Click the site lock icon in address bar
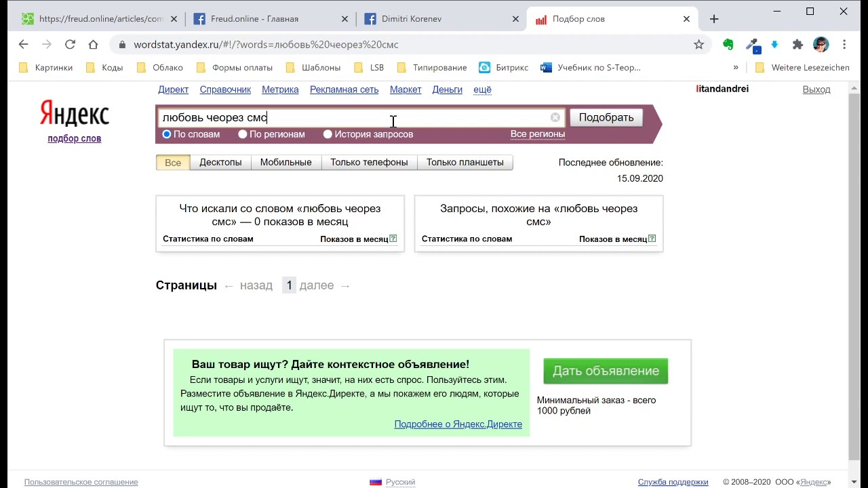 coord(122,45)
